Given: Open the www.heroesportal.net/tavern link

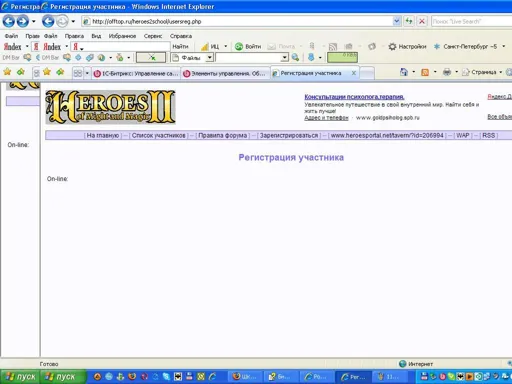Looking at the screenshot, I should 387,135.
